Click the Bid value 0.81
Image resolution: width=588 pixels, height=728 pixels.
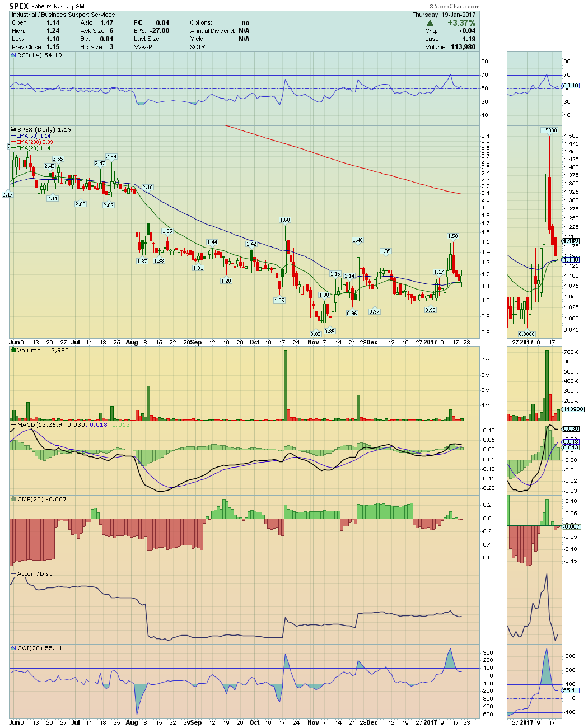pos(107,39)
